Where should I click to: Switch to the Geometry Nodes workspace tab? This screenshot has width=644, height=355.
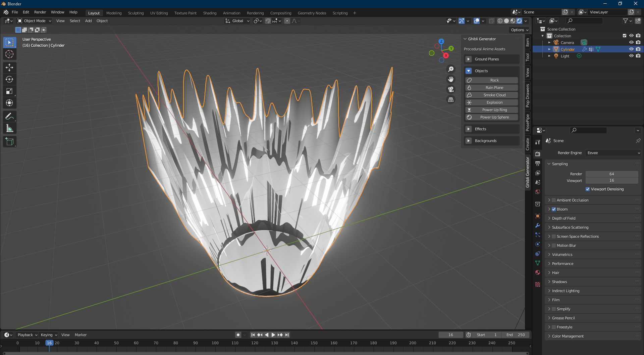(312, 13)
